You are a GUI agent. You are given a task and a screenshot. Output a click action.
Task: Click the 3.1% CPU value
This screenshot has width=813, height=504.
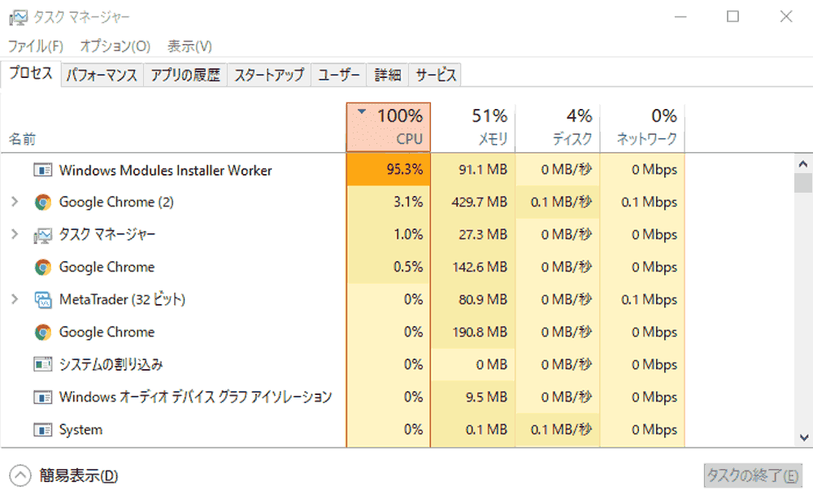(408, 202)
